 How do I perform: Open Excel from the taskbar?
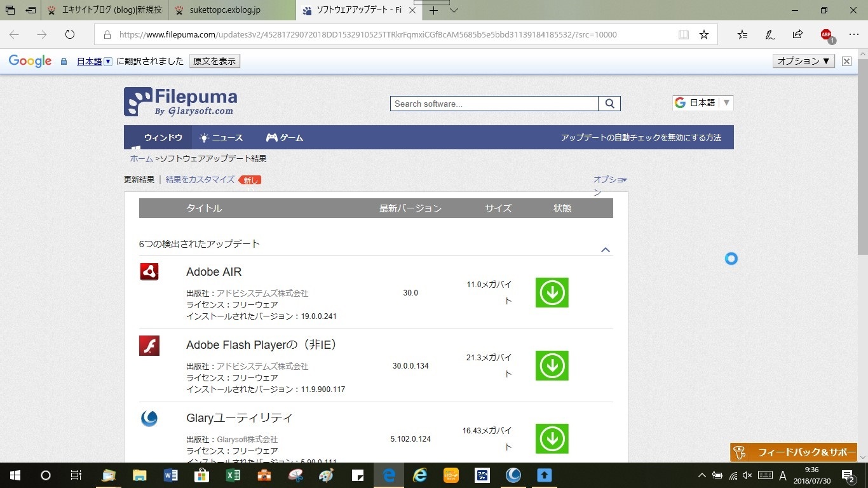(233, 475)
